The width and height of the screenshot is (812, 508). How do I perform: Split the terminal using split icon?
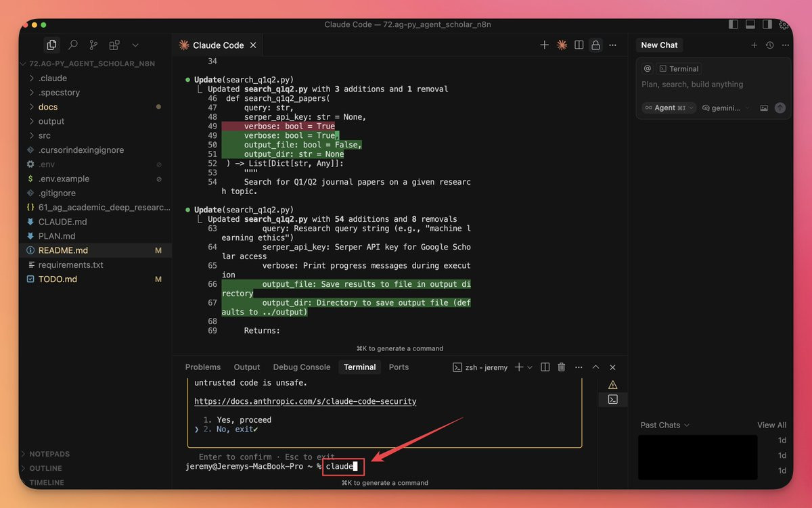point(544,367)
